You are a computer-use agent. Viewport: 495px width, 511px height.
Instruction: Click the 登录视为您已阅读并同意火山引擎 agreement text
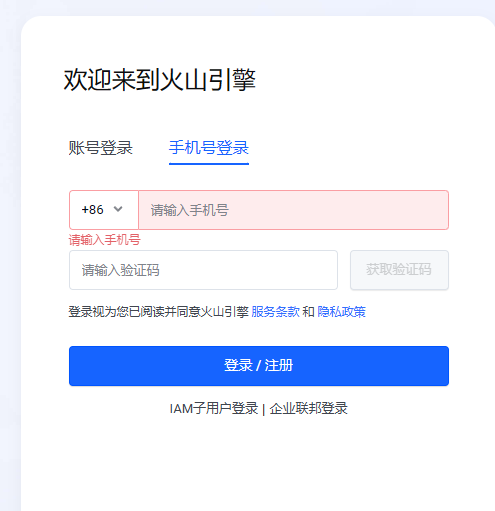(x=158, y=312)
